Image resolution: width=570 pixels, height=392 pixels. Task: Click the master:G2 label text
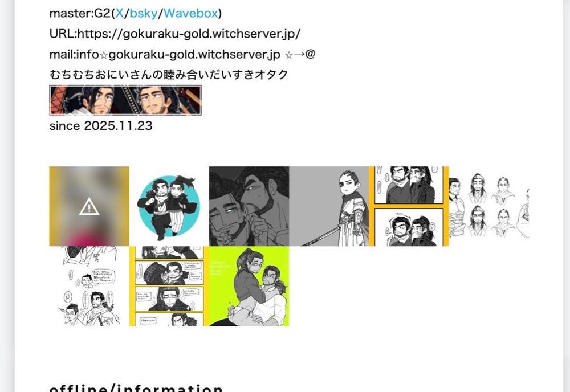pos(80,14)
